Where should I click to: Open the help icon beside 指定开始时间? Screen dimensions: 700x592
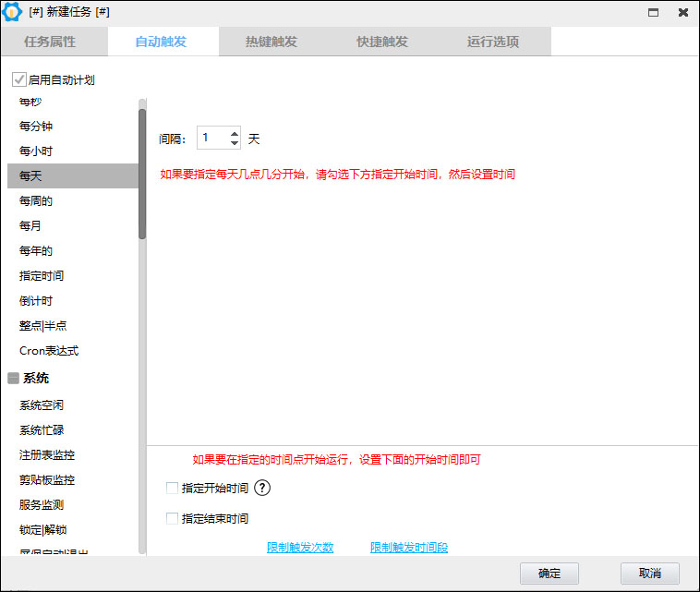coord(262,488)
